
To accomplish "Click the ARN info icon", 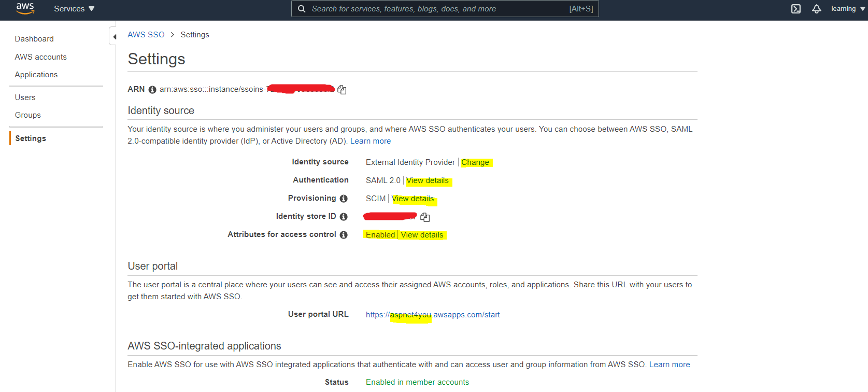I will pos(152,90).
